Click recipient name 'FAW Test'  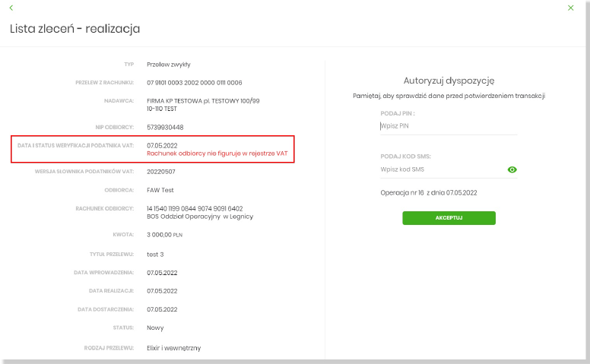coord(160,189)
